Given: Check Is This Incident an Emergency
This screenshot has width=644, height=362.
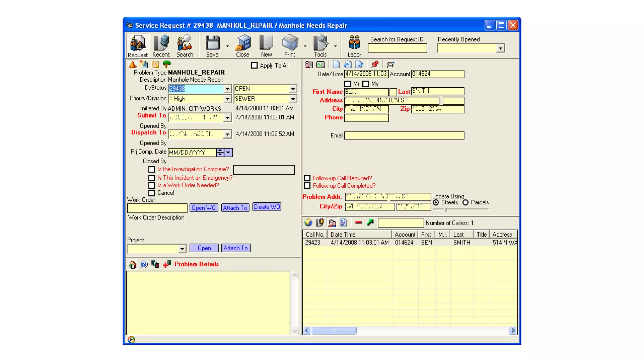Looking at the screenshot, I should click(152, 178).
